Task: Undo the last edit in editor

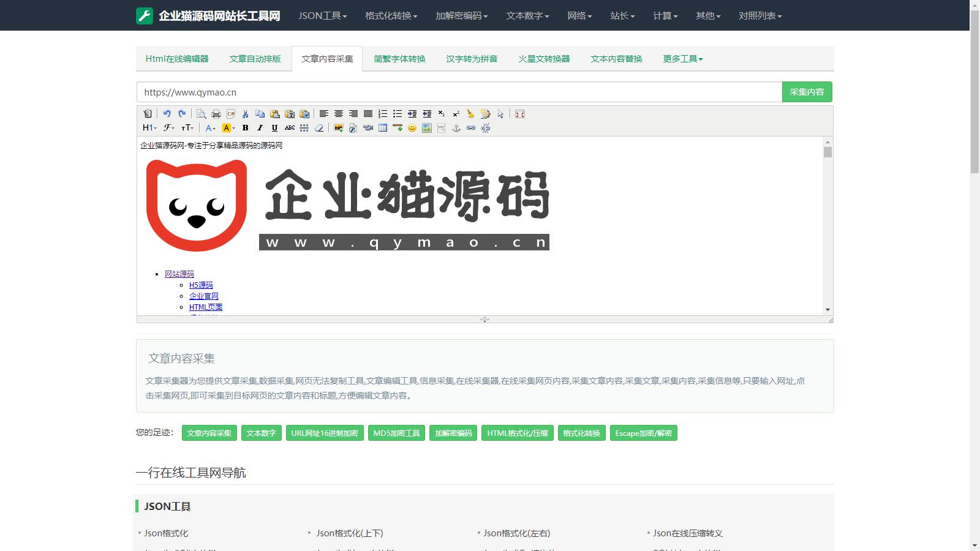Action: (167, 114)
